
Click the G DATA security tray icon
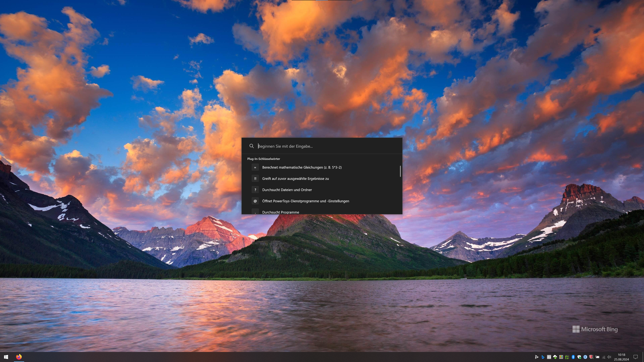[591, 357]
